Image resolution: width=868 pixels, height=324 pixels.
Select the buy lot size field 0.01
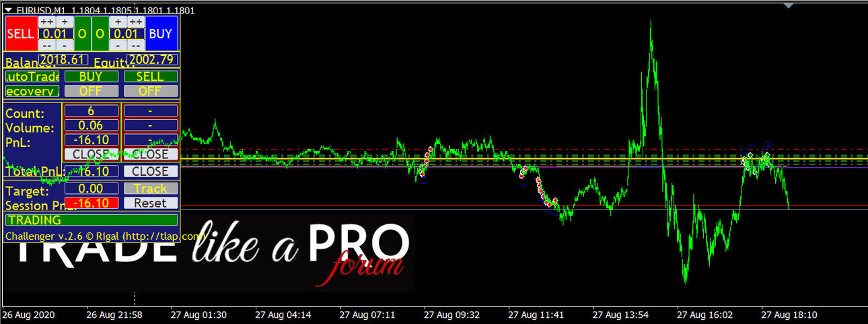126,34
